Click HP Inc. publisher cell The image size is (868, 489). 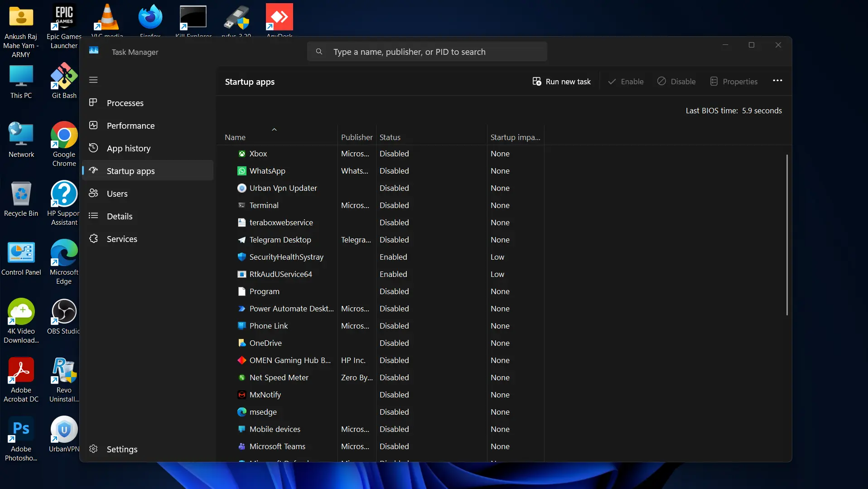(353, 360)
